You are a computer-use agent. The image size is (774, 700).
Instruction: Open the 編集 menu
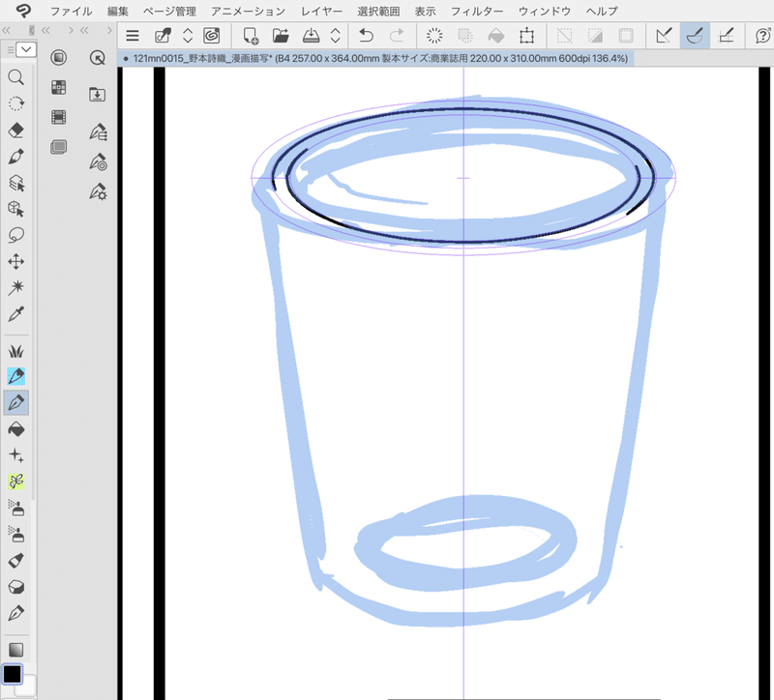pos(117,11)
